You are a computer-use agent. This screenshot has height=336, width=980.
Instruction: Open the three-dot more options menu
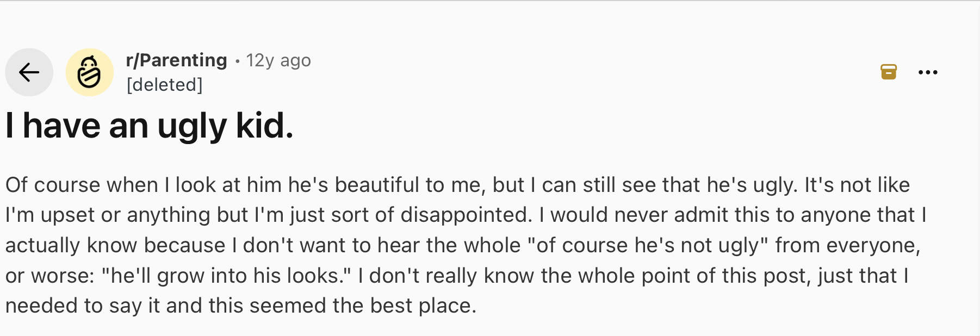[927, 72]
